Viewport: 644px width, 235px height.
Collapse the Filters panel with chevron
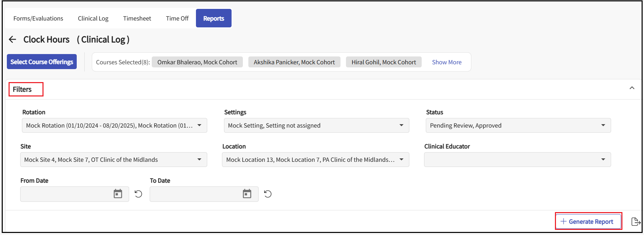[632, 88]
